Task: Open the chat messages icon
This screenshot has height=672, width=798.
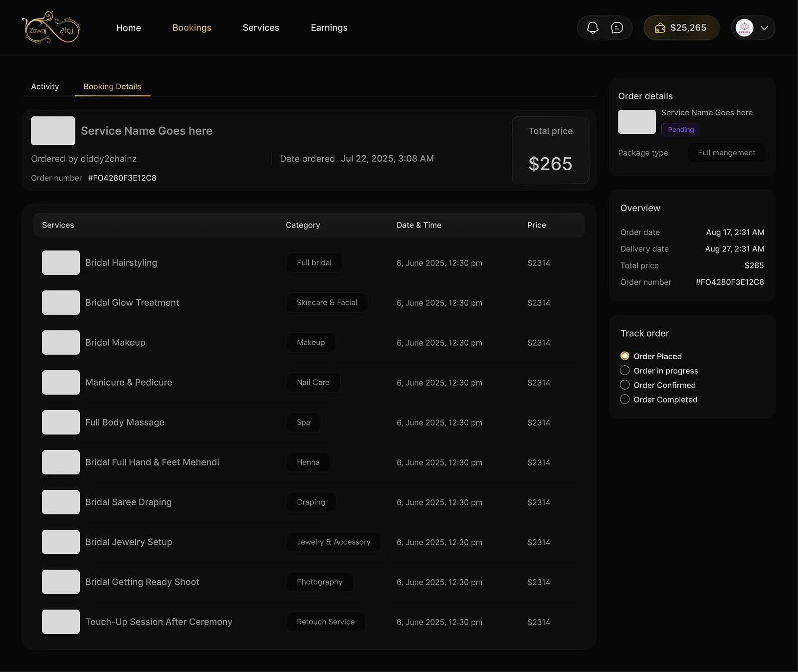Action: 617,28
